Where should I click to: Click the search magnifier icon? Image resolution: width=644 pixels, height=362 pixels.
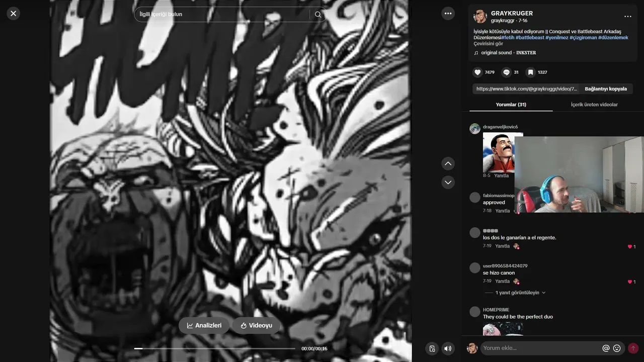[318, 15]
